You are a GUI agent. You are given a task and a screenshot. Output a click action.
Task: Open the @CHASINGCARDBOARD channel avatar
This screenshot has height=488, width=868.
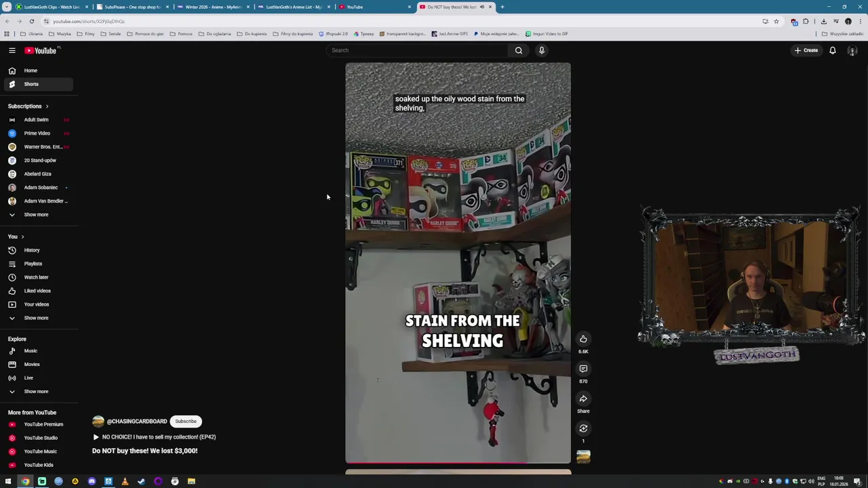coord(98,422)
